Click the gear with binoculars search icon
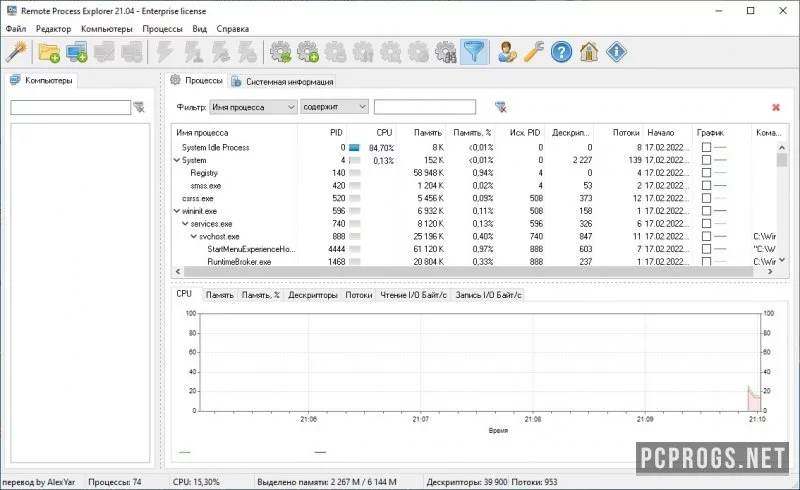Viewport: 800px width, 490px height. click(446, 52)
